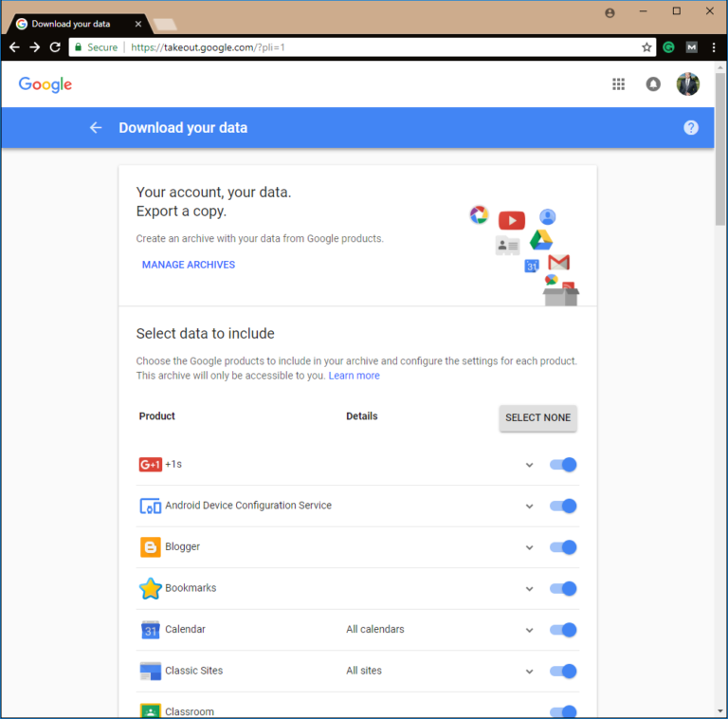Screen dimensions: 728x719
Task: Click the G+1 product icon
Action: pos(151,465)
